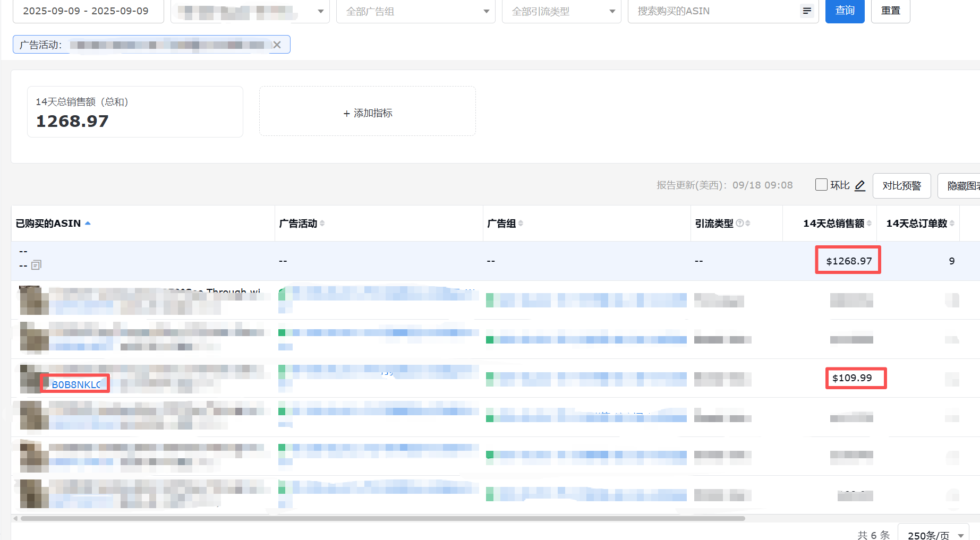Click the copy icon in the summary row
This screenshot has width=980, height=540.
[36, 265]
